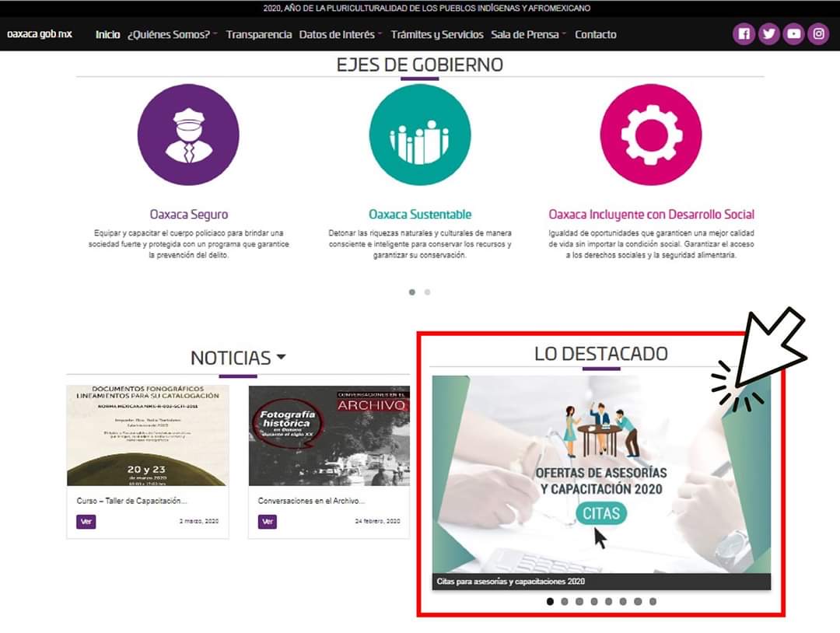Click the Oaxaca Incluyente gear icon
This screenshot has height=633, width=840.
tap(651, 135)
